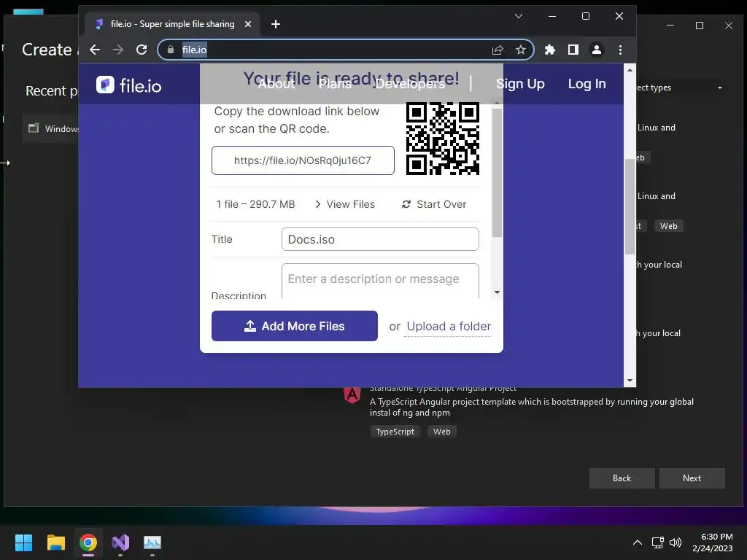Click the description message box
The height and width of the screenshot is (560, 747).
click(380, 281)
